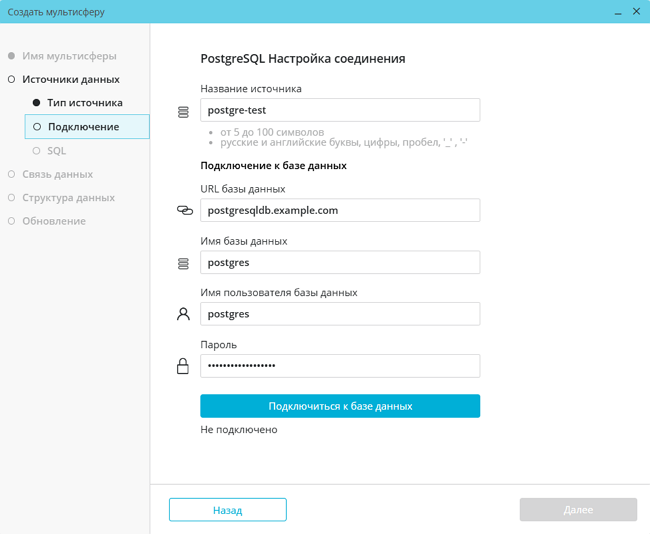
Task: Click the filled bullet next to Тип источника
Action: coord(37,103)
